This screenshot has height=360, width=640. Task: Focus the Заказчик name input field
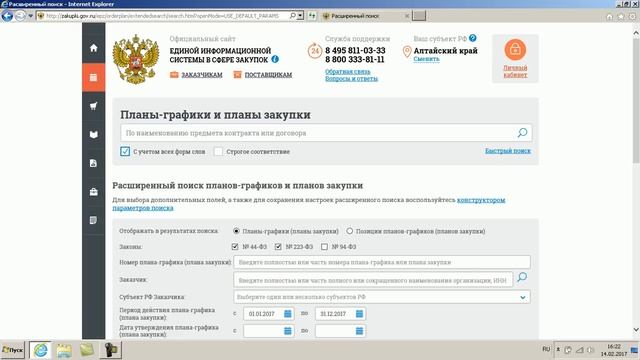click(373, 280)
